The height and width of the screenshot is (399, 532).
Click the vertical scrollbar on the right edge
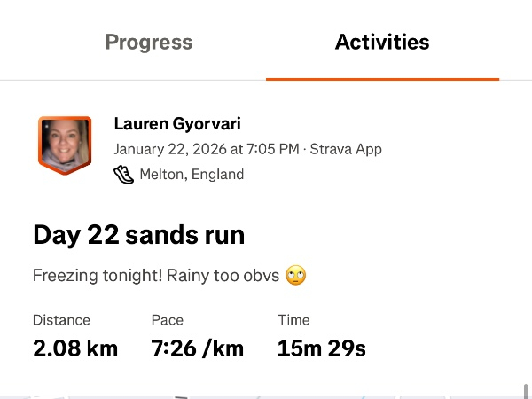click(527, 390)
